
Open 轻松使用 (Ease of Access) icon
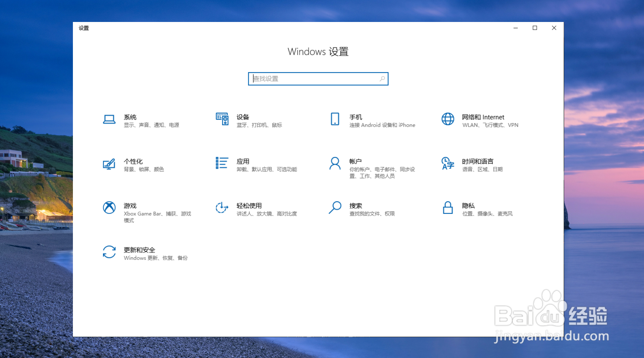(x=222, y=208)
